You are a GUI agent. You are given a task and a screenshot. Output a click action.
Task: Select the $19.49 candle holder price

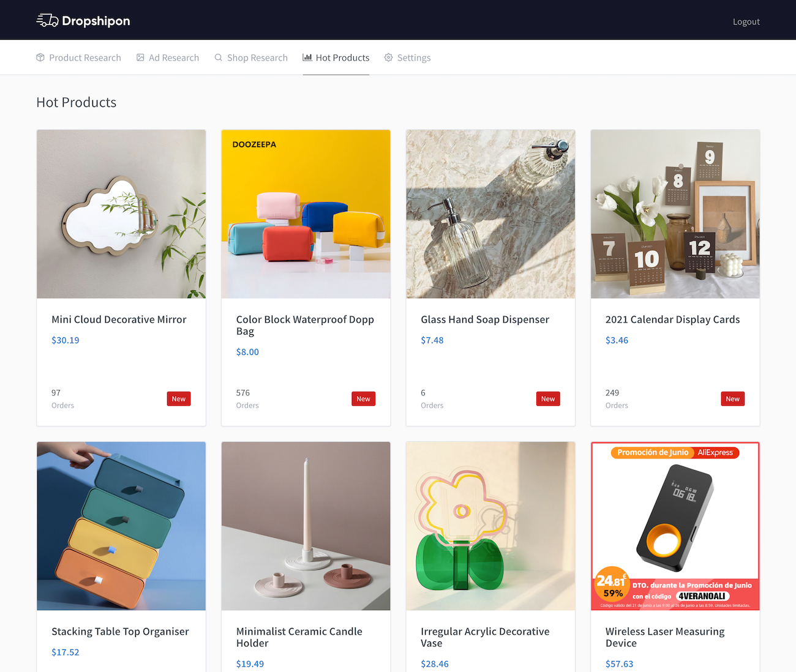click(250, 664)
